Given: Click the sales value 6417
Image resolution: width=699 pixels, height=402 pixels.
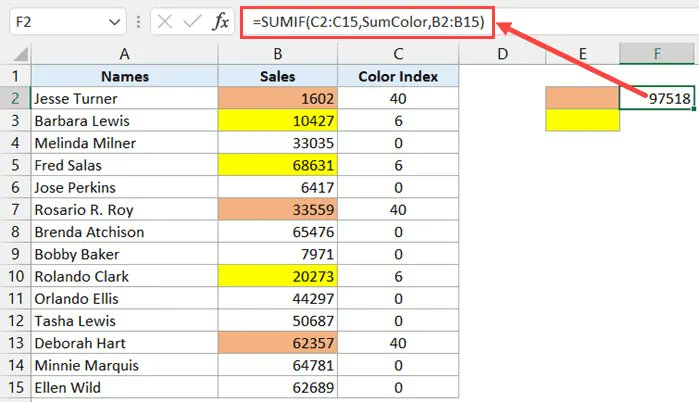Looking at the screenshot, I should pyautogui.click(x=278, y=187).
